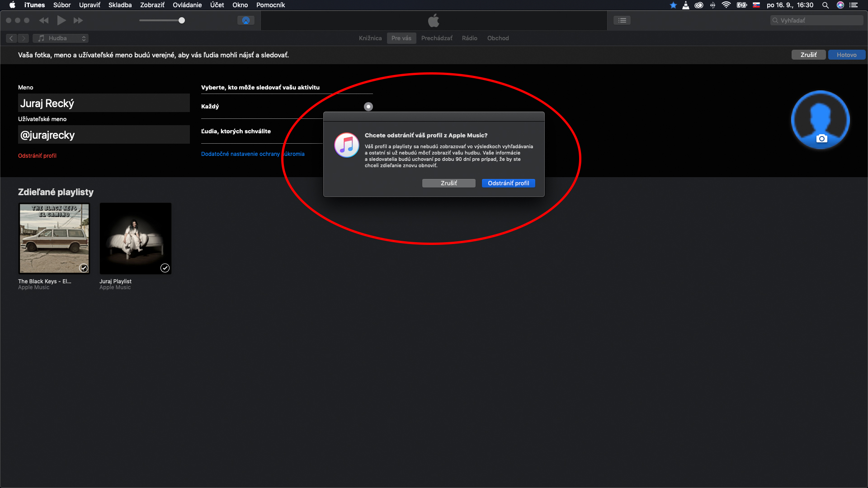
Task: Click the iTunes music note dialog icon
Action: pyautogui.click(x=347, y=145)
